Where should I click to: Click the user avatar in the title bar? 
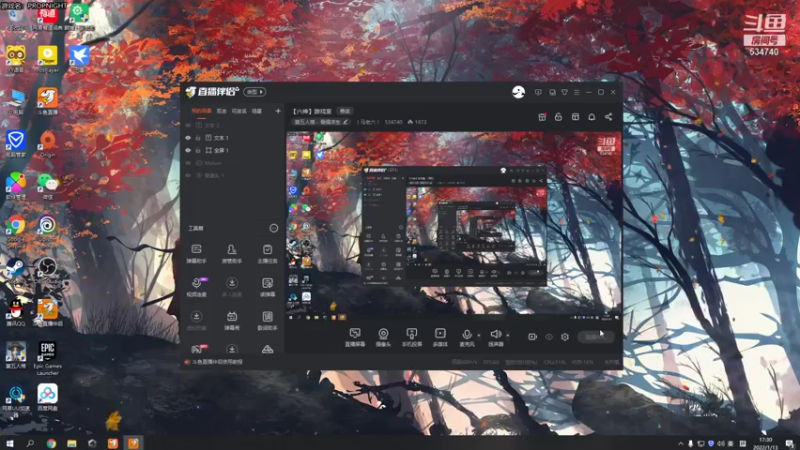518,92
